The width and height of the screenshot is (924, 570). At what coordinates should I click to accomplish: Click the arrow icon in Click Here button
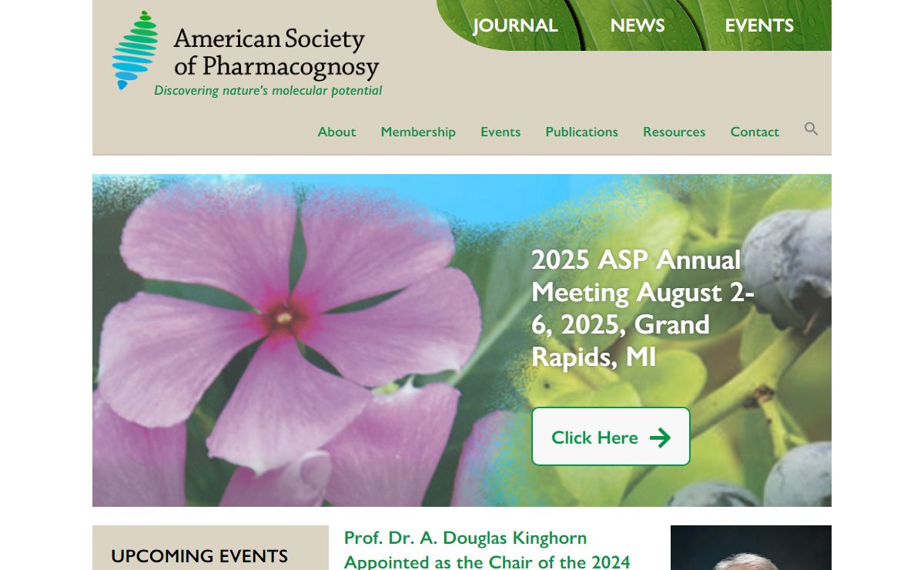tap(660, 438)
